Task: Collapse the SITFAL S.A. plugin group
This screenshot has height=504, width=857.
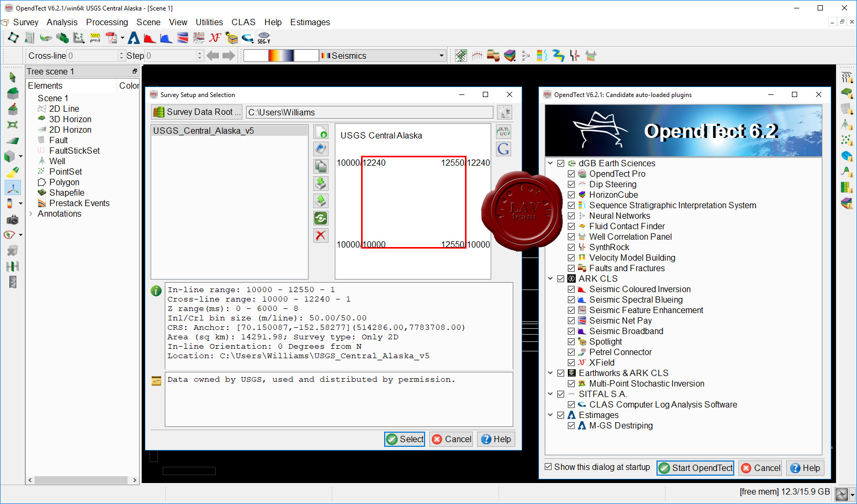Action: click(x=551, y=394)
